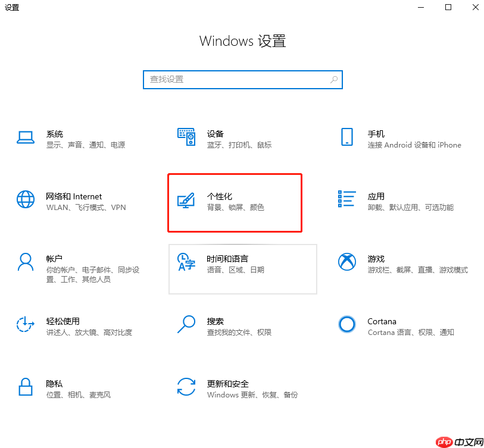Maximize the 设置 window

(x=448, y=7)
